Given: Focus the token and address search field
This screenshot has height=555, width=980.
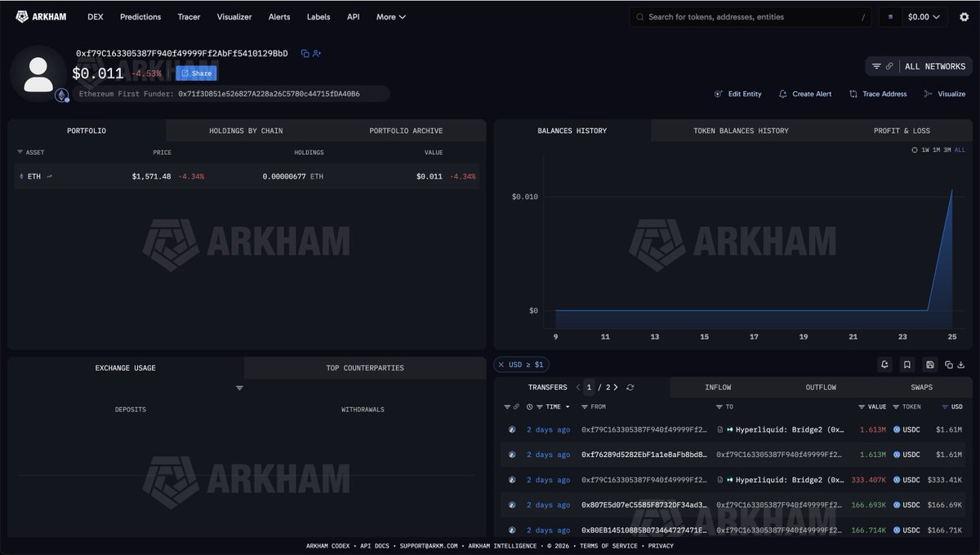Looking at the screenshot, I should click(x=751, y=16).
